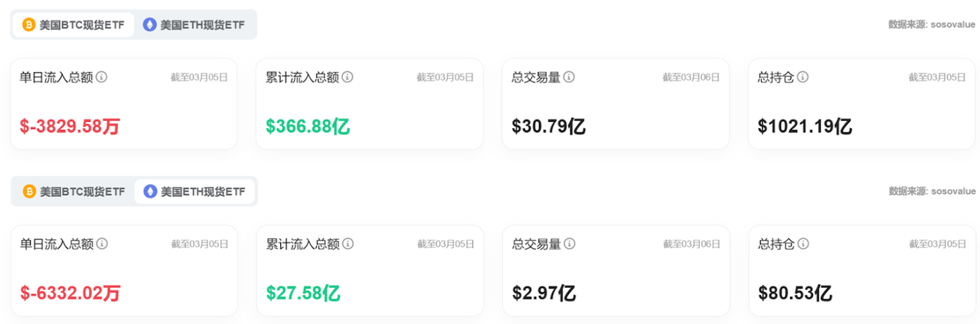The image size is (980, 324).
Task: Click the $2.97亿 total trading volume value
Action: tap(544, 293)
